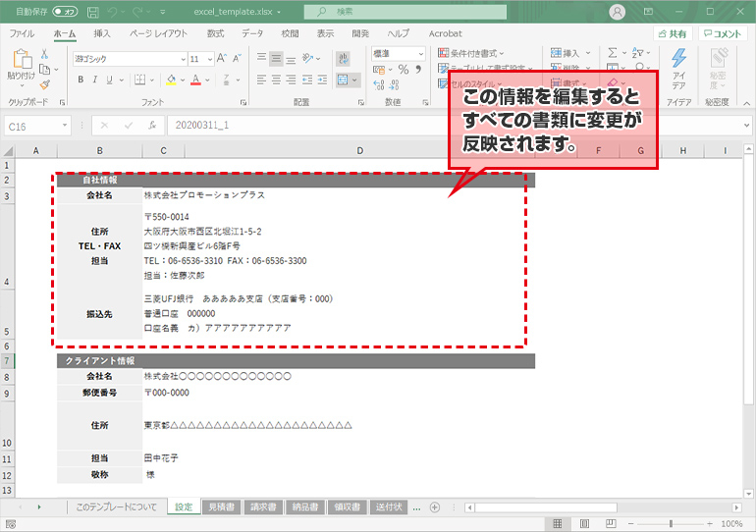Open the 請求書 sheet tab
This screenshot has width=756, height=532.
[x=263, y=506]
